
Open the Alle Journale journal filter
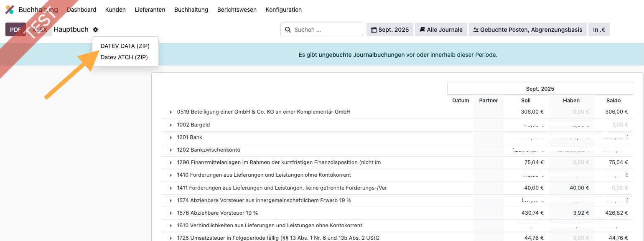point(441,30)
